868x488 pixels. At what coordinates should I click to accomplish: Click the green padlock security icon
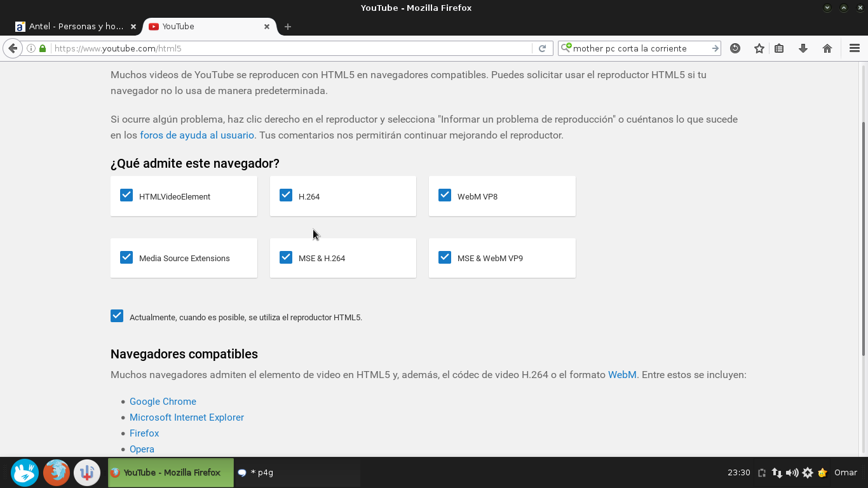tap(43, 48)
